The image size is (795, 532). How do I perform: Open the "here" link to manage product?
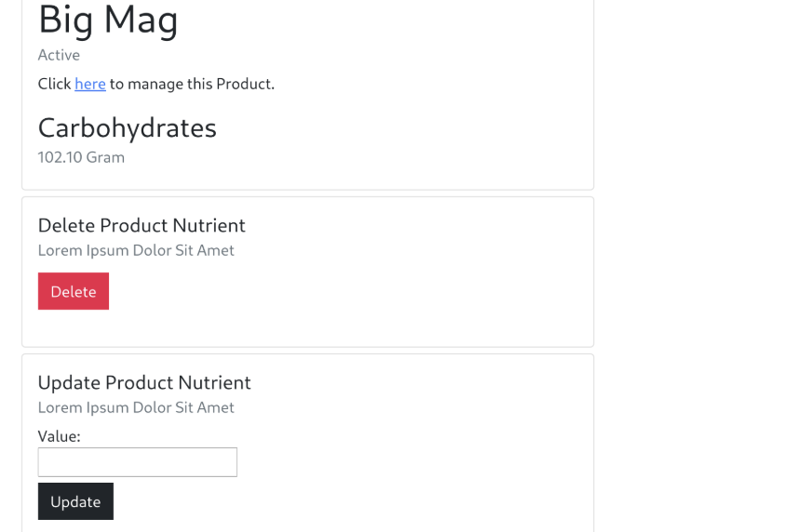pos(90,84)
